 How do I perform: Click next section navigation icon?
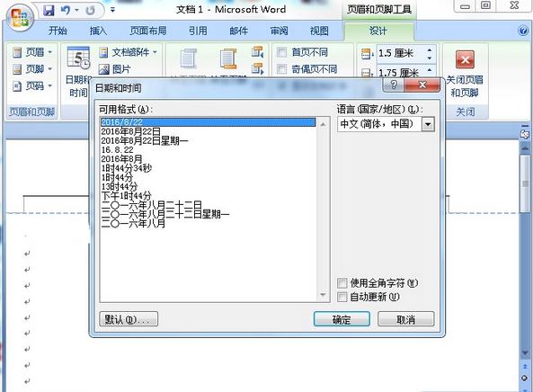point(258,68)
